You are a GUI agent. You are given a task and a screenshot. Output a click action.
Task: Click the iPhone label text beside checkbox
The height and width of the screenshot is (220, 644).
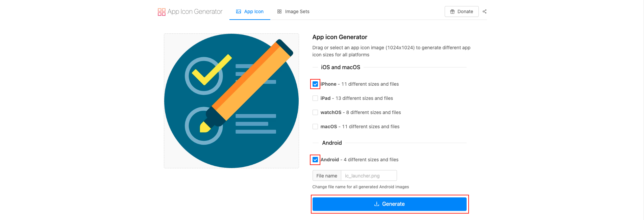tap(328, 84)
